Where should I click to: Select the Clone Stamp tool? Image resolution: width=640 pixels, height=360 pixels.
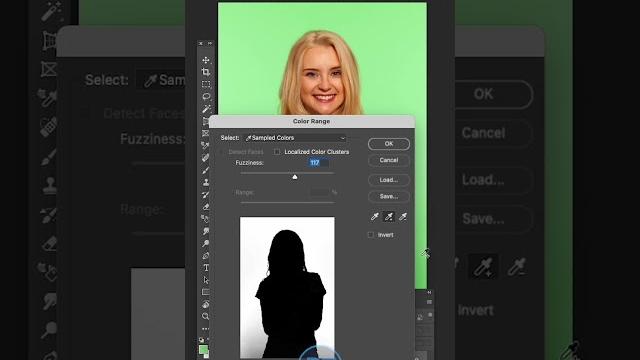tap(206, 182)
